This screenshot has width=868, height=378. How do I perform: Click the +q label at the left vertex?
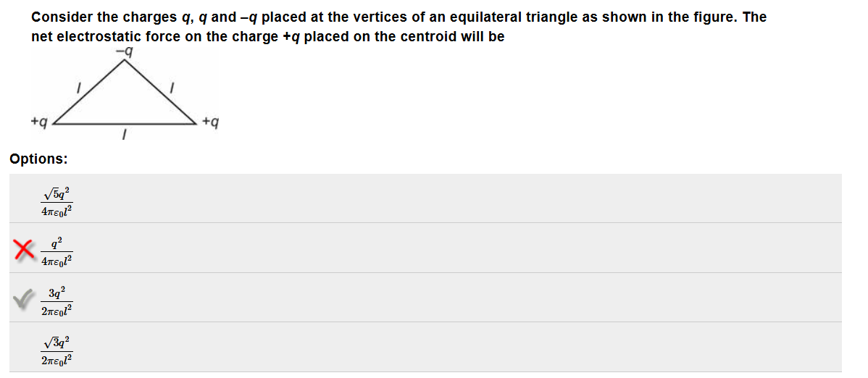point(40,122)
